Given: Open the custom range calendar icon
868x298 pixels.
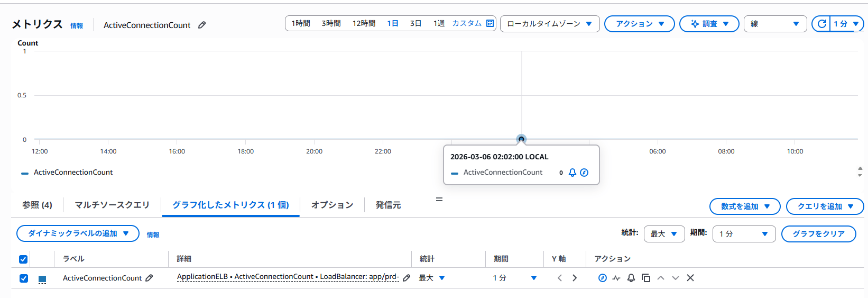Looking at the screenshot, I should click(x=490, y=23).
